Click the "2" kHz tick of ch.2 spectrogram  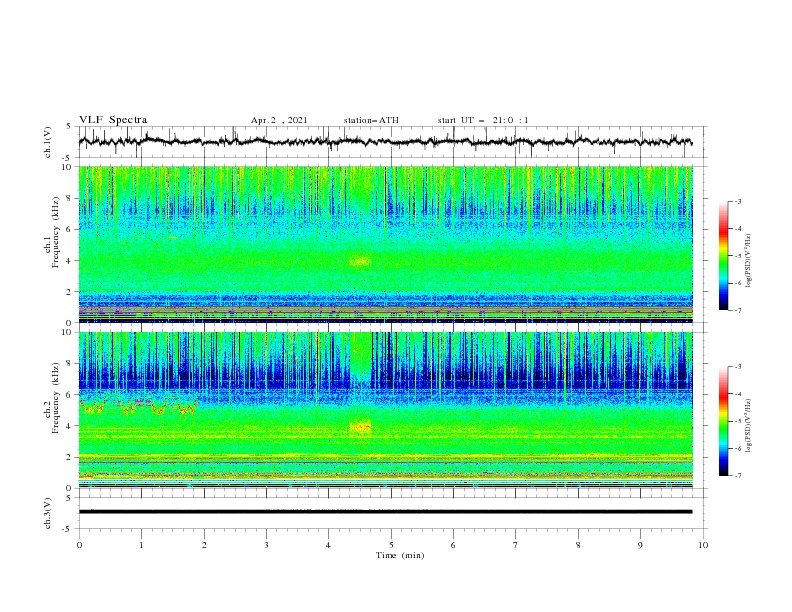pyautogui.click(x=70, y=457)
